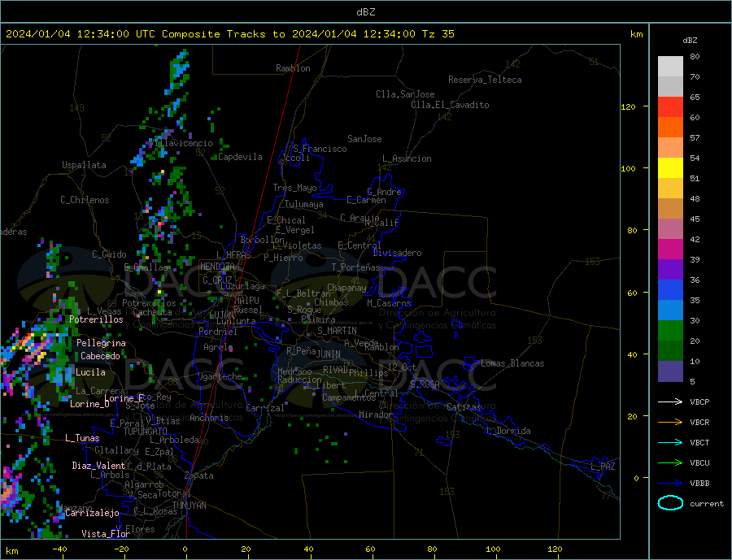Click the JUNIN map label
Screen dimensions: 732x560
(329, 354)
